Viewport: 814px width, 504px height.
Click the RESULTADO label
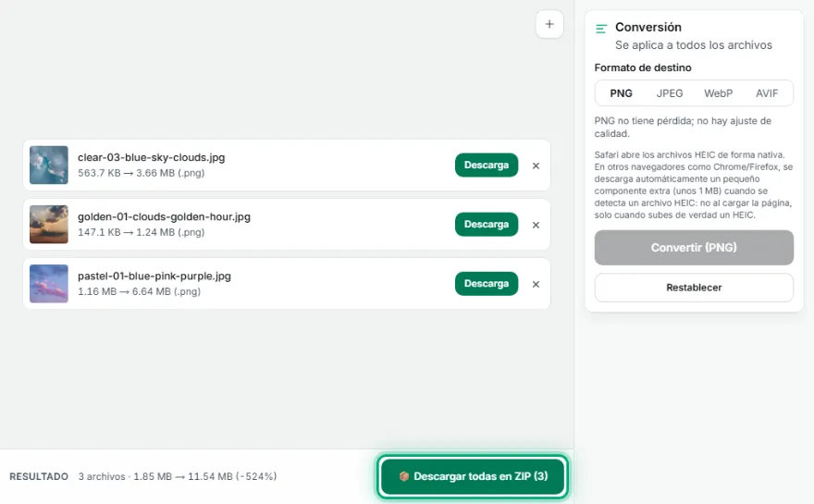pyautogui.click(x=39, y=476)
